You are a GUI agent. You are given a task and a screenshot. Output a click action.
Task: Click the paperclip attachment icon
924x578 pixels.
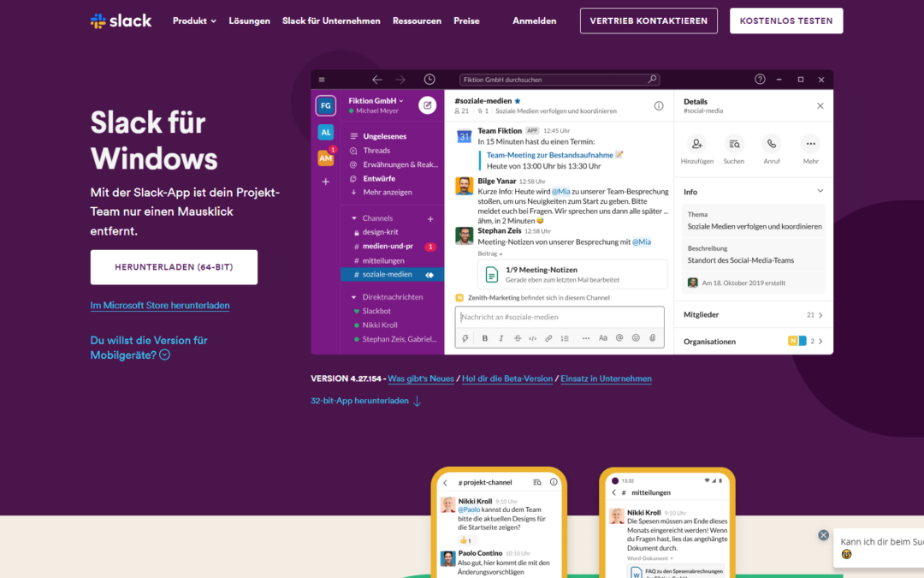(x=652, y=338)
